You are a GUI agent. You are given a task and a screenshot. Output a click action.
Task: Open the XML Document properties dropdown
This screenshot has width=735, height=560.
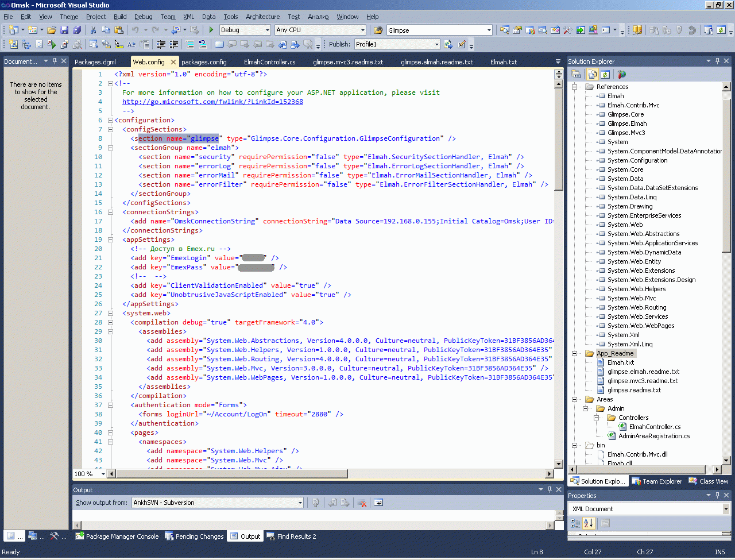tap(726, 509)
